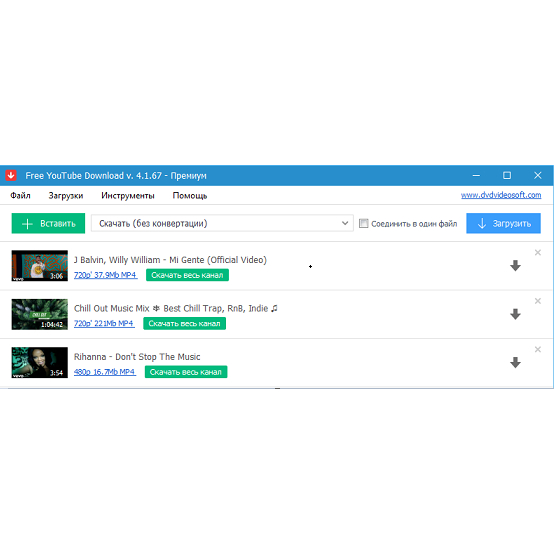Open www.dvdvideosoft.com link
The width and height of the screenshot is (554, 554).
click(x=501, y=195)
